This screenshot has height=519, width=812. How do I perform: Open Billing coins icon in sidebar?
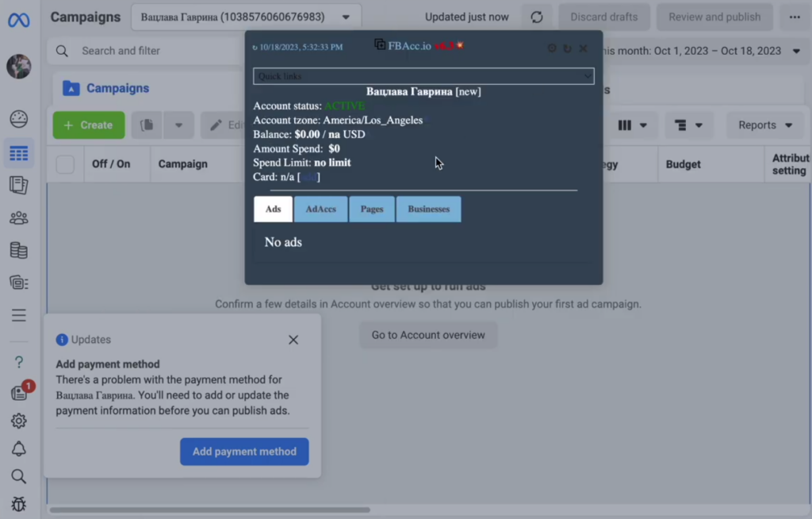(x=19, y=250)
